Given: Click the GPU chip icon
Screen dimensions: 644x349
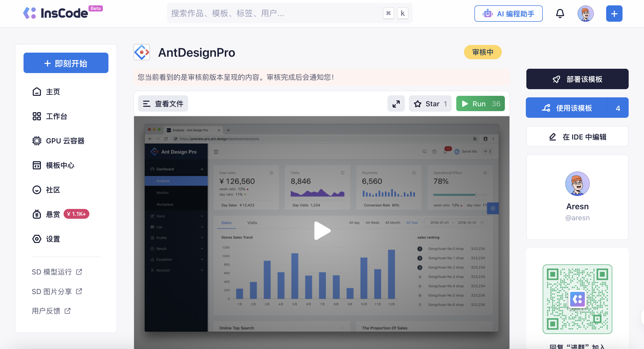Looking at the screenshot, I should [x=37, y=141].
